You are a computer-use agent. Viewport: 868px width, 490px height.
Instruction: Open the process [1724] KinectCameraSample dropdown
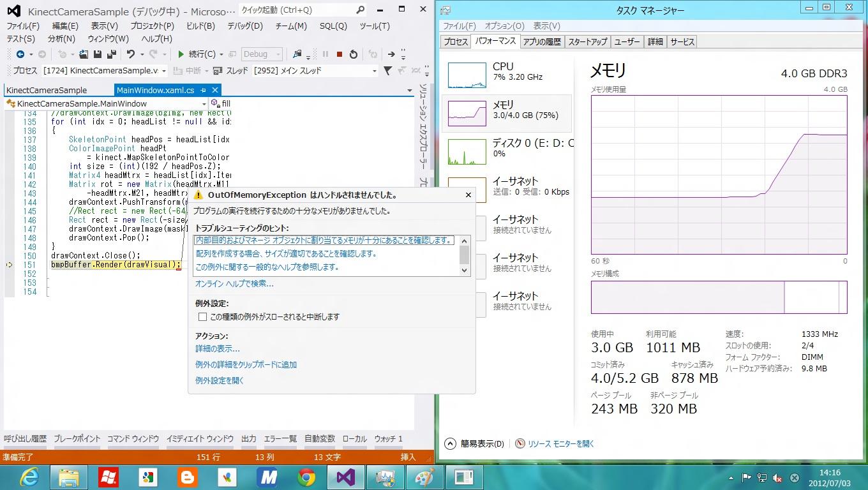tap(164, 71)
